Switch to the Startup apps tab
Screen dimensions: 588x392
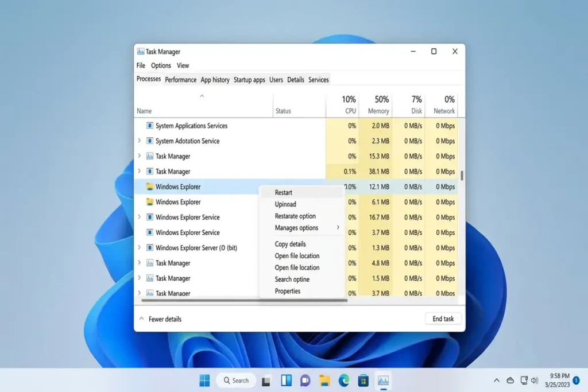[x=249, y=80]
